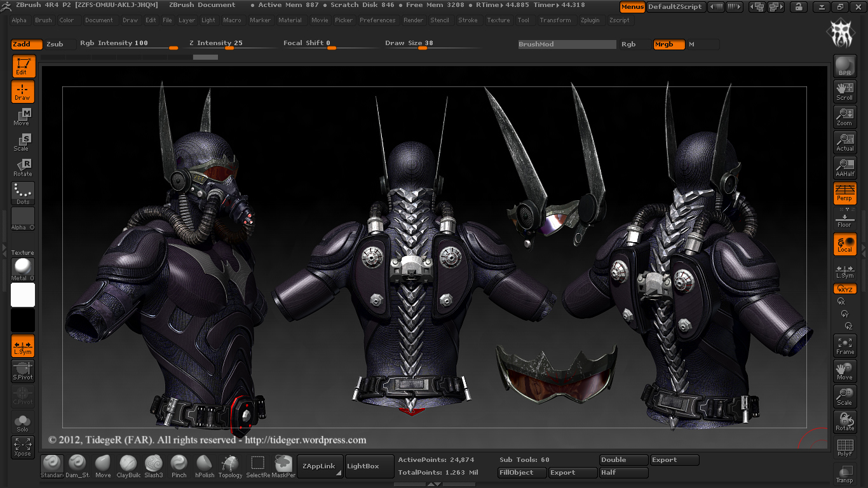This screenshot has height=488, width=868.
Task: Open LightBox browser
Action: [x=369, y=466]
